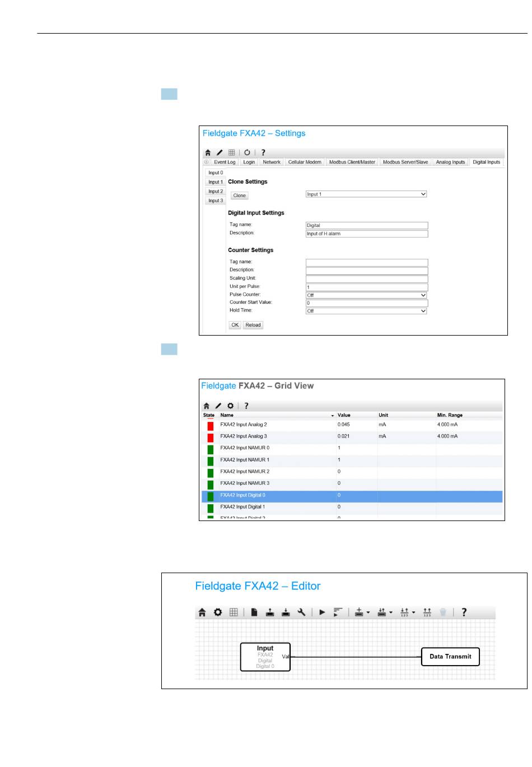
Task: Click the home icon in Settings toolbar
Action: coord(208,152)
